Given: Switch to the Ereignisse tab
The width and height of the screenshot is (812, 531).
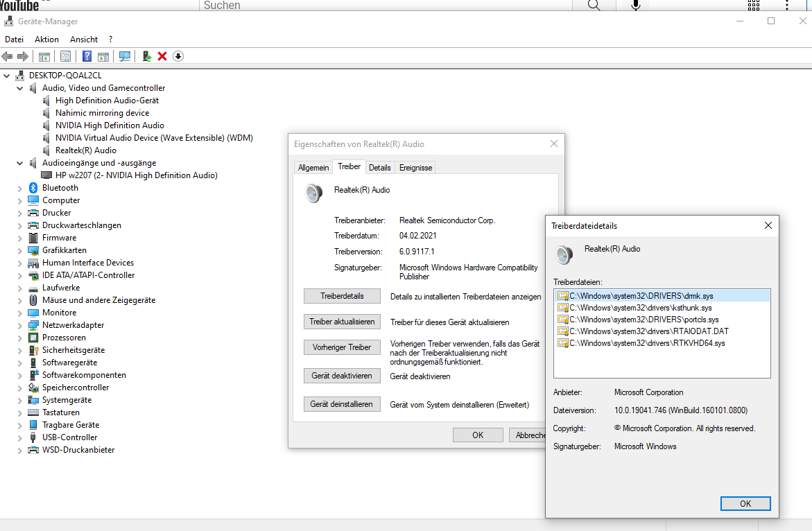Looking at the screenshot, I should point(415,168).
